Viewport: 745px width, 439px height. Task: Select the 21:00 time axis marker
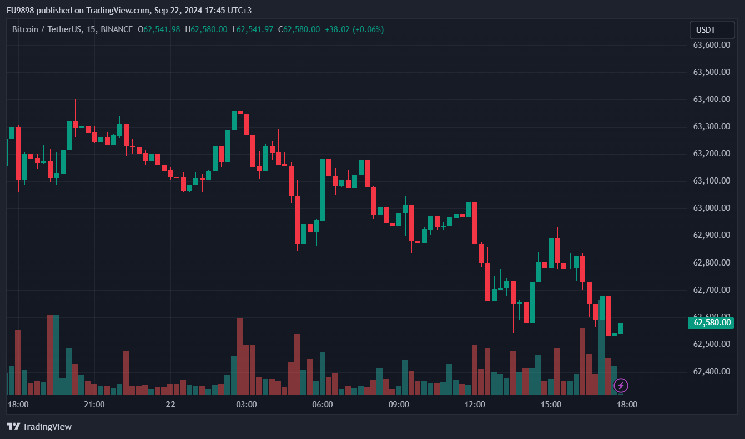(x=94, y=404)
